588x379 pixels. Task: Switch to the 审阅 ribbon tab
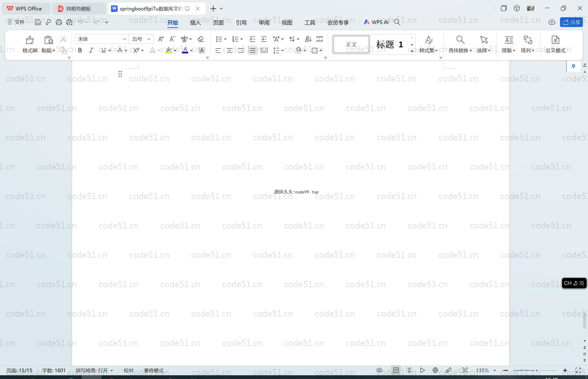(264, 23)
